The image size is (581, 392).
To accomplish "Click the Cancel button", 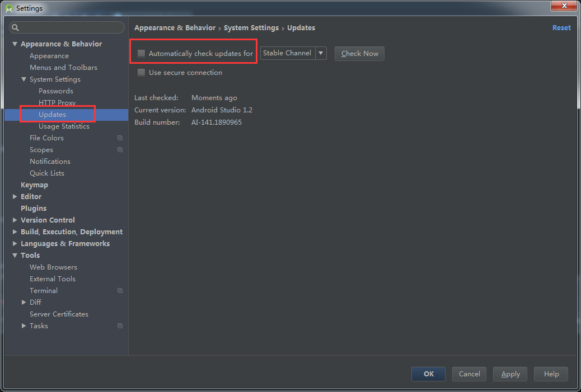I will (469, 374).
